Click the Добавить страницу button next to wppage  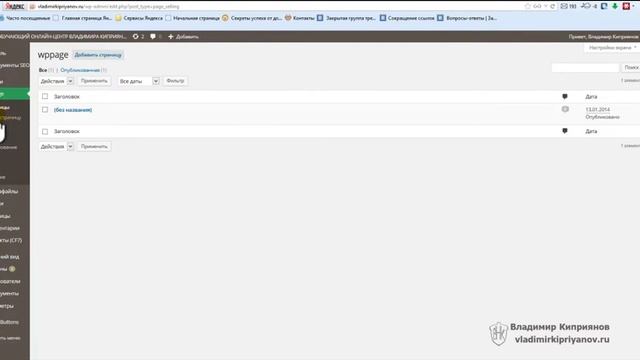pos(98,55)
